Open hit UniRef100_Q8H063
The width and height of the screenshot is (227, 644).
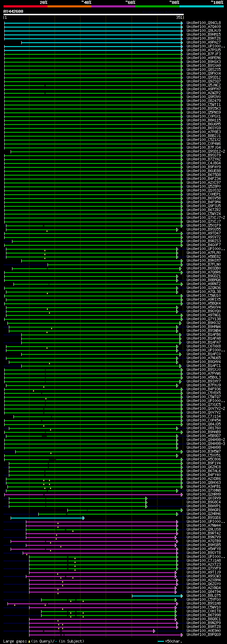(x=204, y=483)
